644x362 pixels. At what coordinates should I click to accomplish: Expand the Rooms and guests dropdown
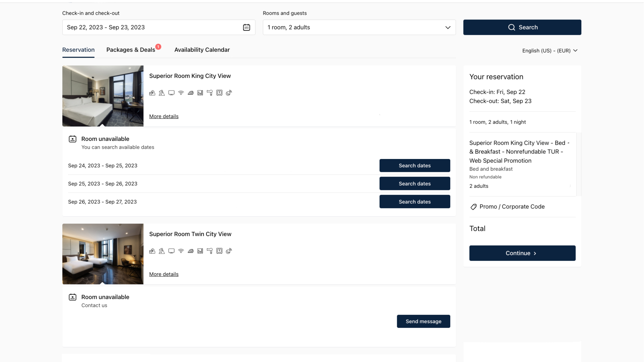359,27
